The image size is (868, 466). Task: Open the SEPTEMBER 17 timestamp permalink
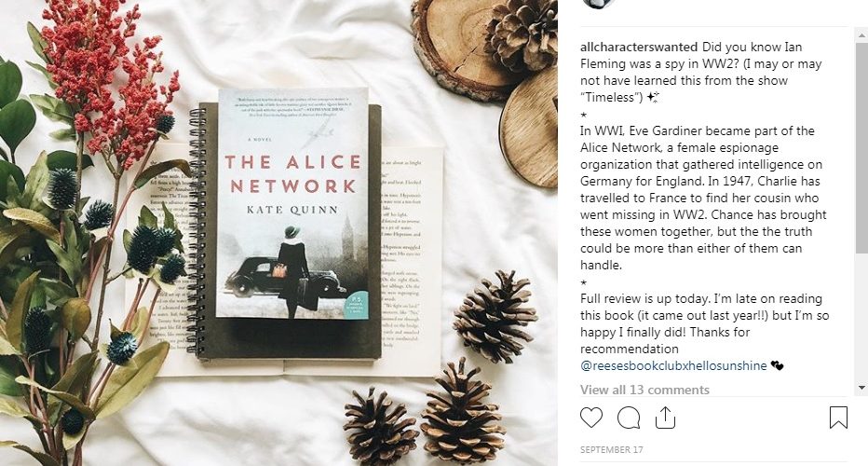click(611, 450)
